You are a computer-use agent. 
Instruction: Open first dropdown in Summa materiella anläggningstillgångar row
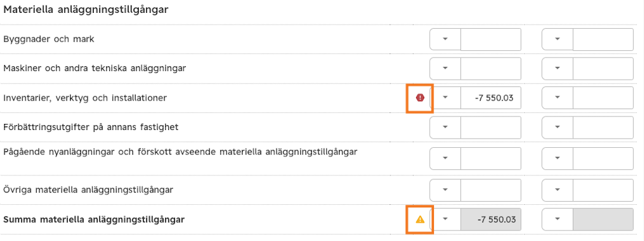click(445, 220)
